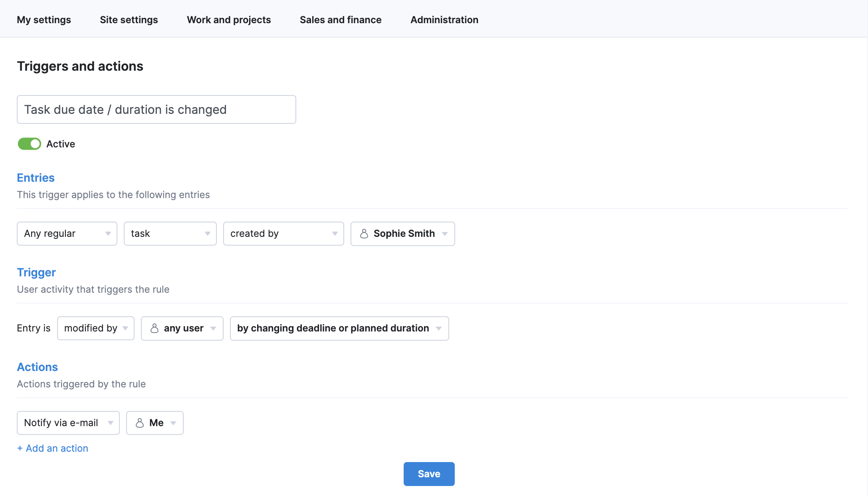Open the Notify via e-mail dropdown
This screenshot has height=496, width=868.
[x=68, y=423]
